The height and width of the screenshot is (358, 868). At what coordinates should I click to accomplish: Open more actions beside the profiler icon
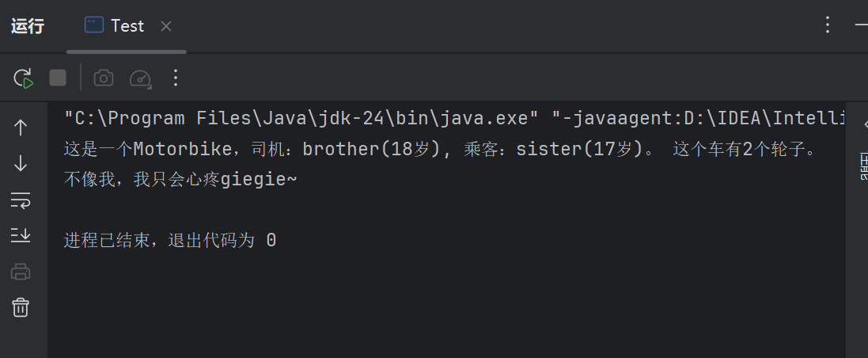(176, 78)
